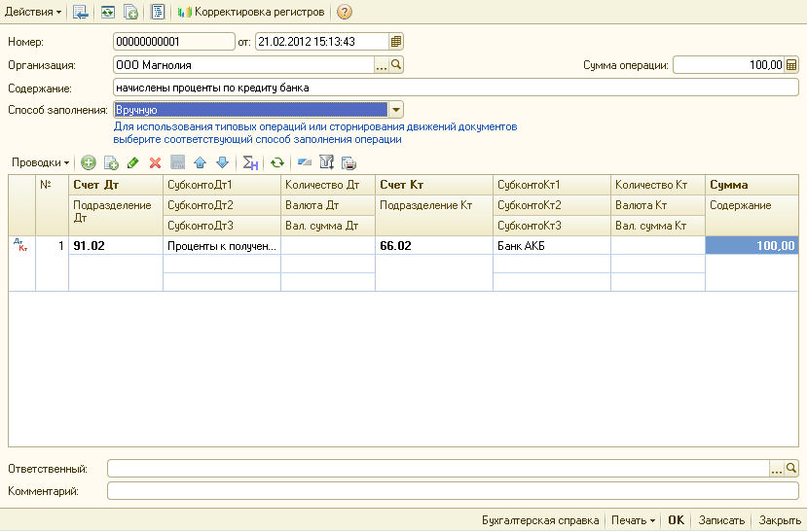Image resolution: width=807 pixels, height=532 pixels.
Task: Click the green Add entry icon
Action: (x=88, y=163)
